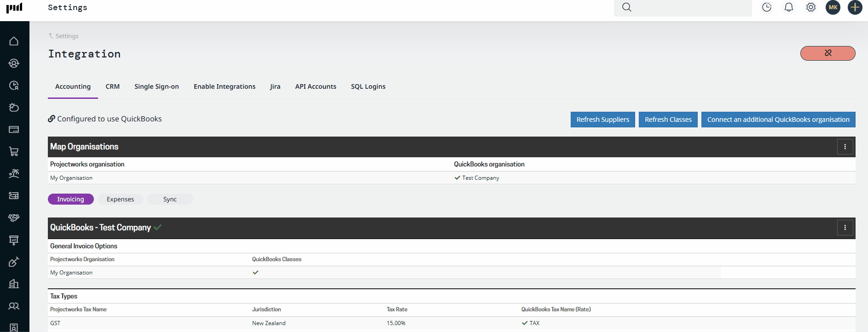868x332 pixels.
Task: Switch to the Sync pill
Action: click(x=170, y=199)
